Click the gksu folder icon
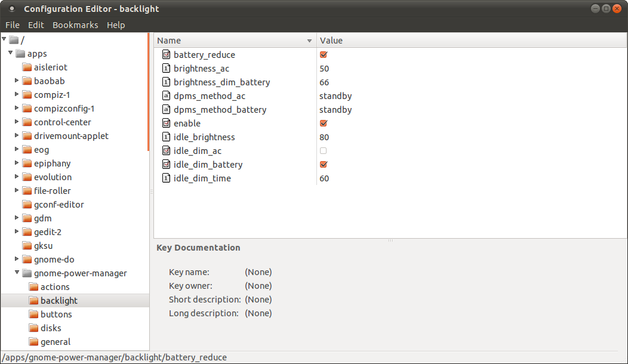Viewport: 628px width, 364px height. pyautogui.click(x=27, y=246)
